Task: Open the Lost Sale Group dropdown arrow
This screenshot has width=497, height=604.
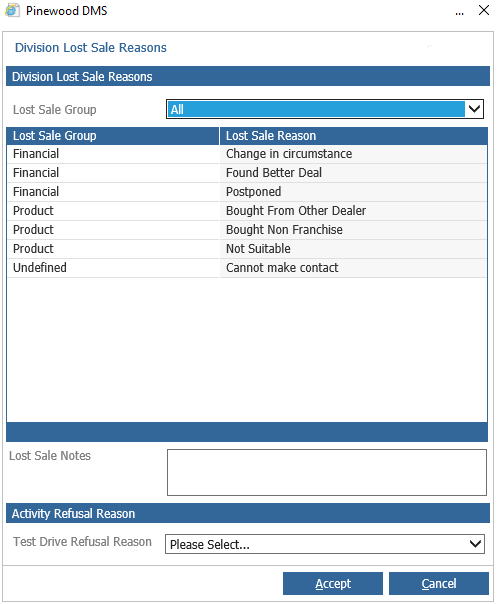Action: (474, 109)
